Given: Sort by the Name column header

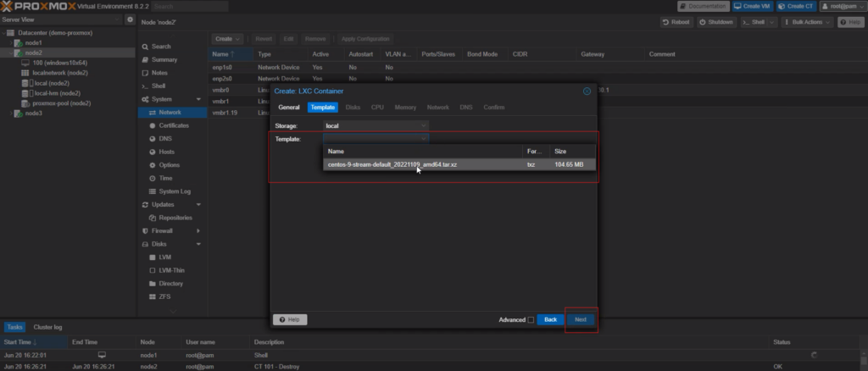Looking at the screenshot, I should [231, 54].
